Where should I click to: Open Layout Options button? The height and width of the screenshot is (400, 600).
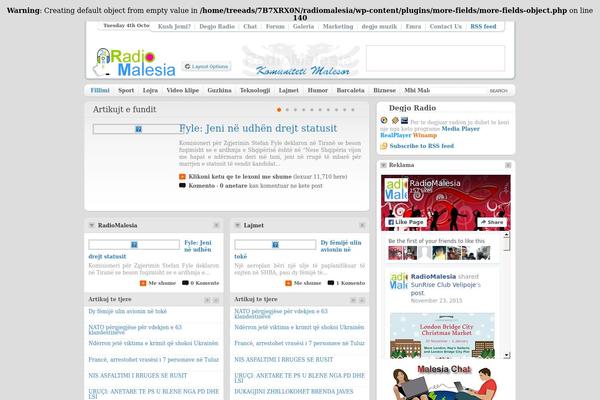coord(206,67)
